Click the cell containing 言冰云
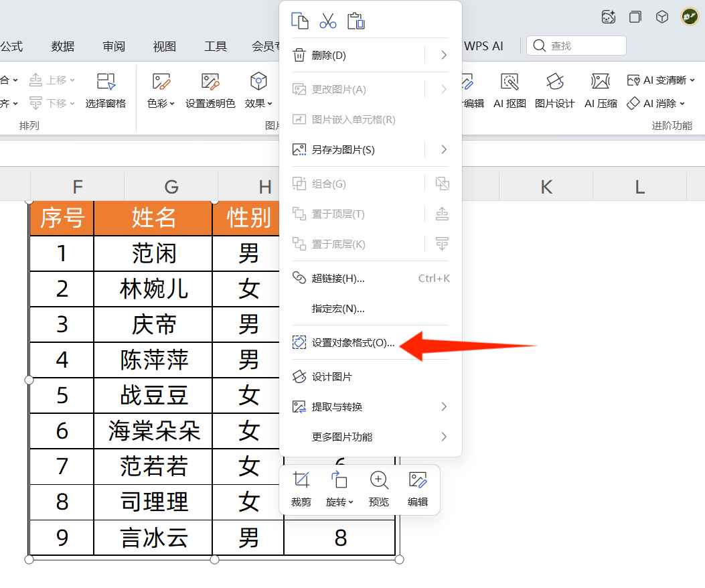 pyautogui.click(x=153, y=538)
